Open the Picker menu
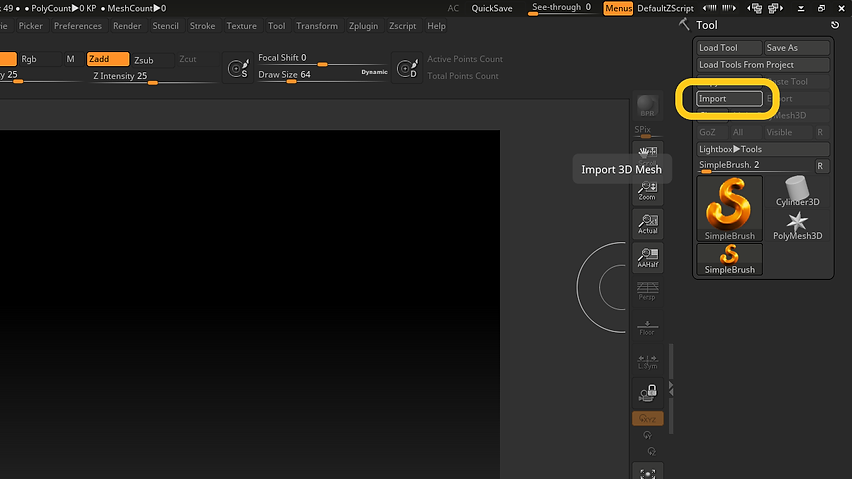The width and height of the screenshot is (852, 479). [30, 26]
